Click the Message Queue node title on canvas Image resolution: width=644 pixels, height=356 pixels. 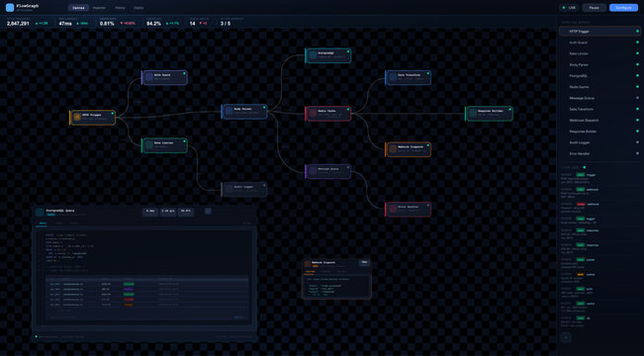(328, 169)
